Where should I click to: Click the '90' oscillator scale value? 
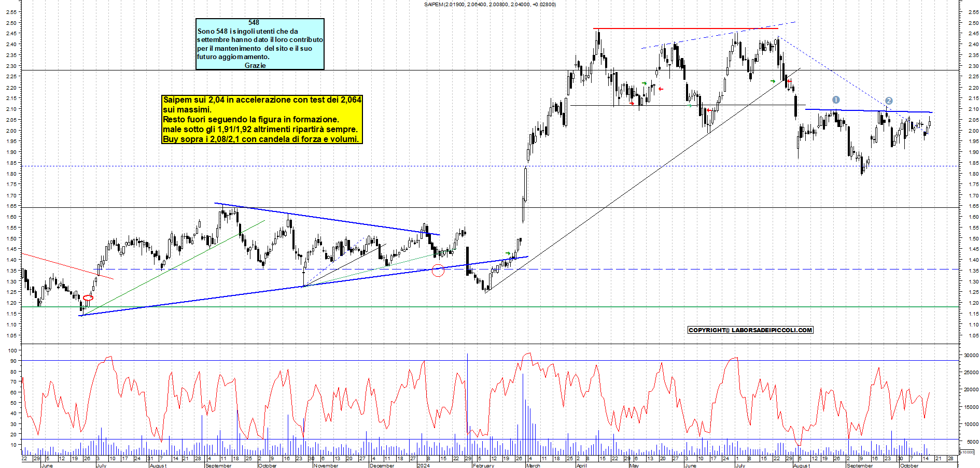[14, 361]
